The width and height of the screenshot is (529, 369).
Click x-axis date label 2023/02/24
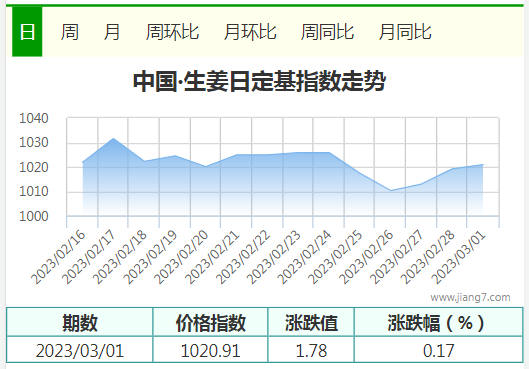[305, 257]
